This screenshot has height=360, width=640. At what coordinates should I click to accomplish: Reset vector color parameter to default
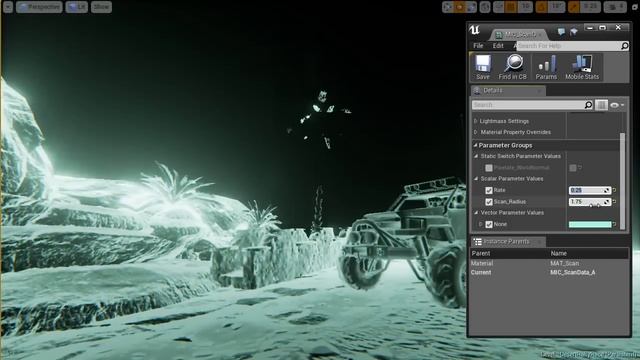coord(615,224)
